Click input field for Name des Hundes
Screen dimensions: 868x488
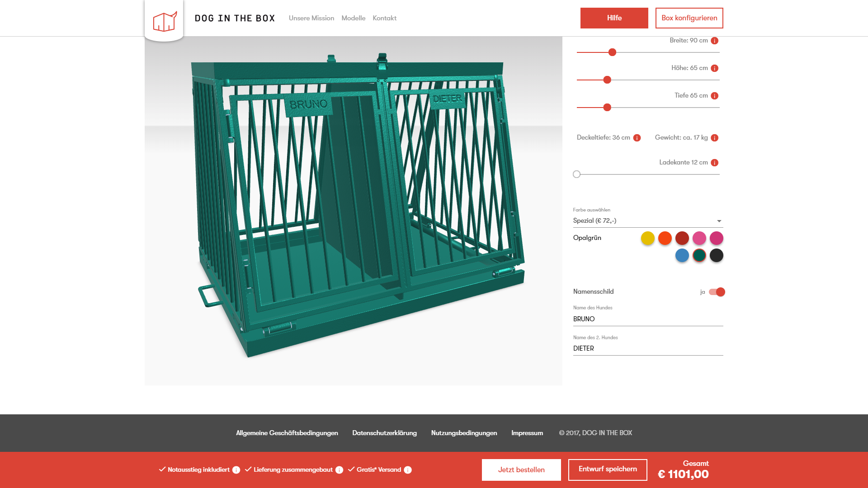click(x=647, y=319)
